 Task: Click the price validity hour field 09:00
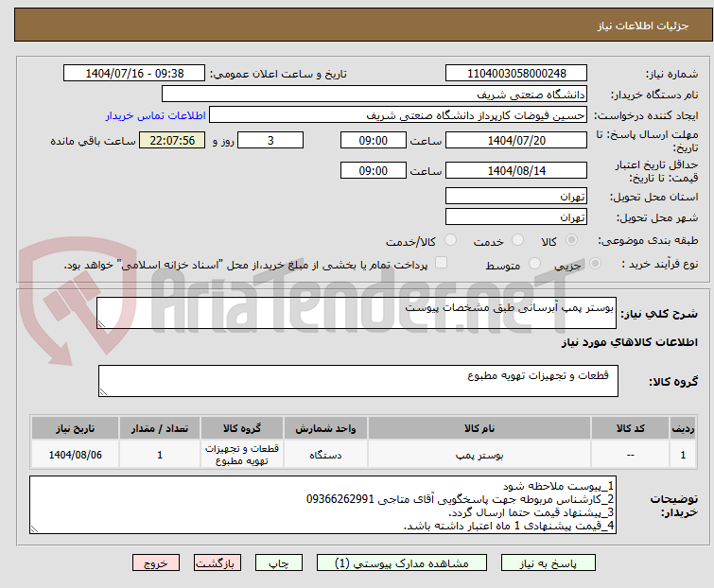[x=373, y=170]
